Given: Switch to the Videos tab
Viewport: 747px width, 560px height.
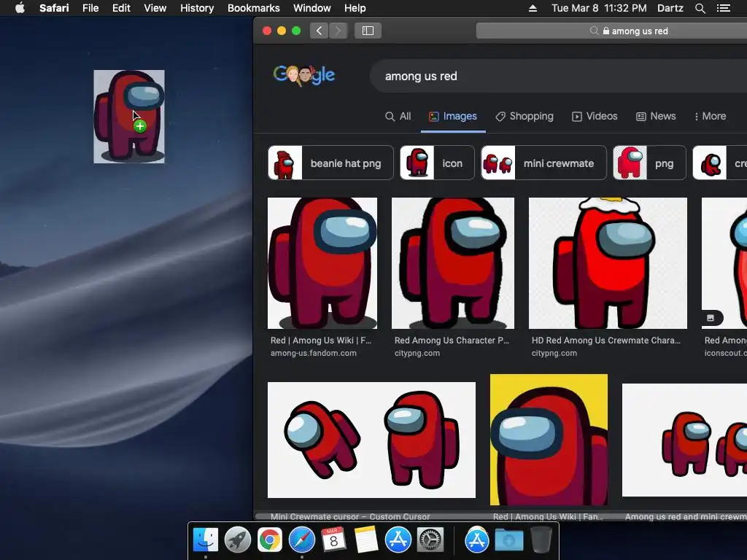Looking at the screenshot, I should 595,116.
